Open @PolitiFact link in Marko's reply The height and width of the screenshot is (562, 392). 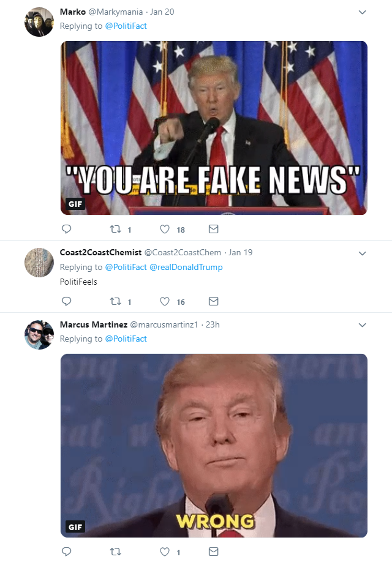pos(126,26)
